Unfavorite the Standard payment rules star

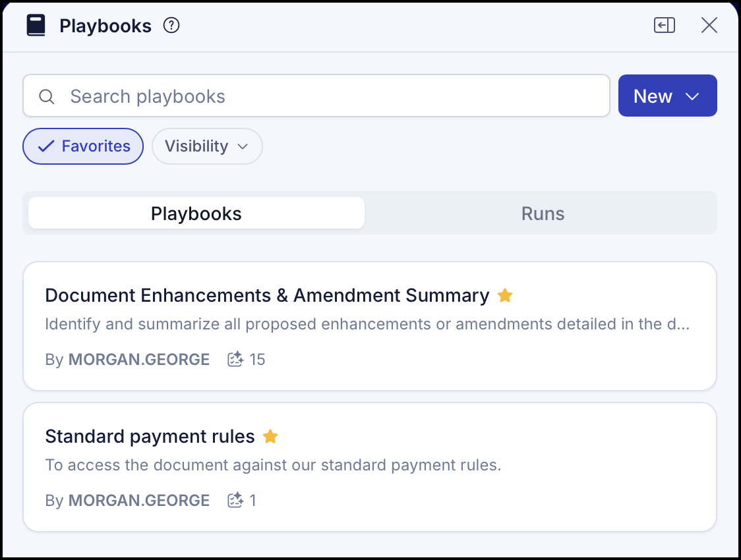270,436
